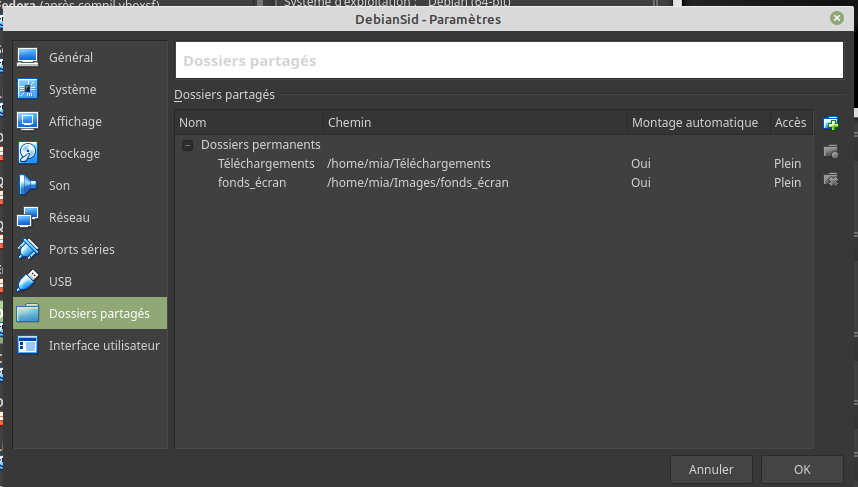Open the Affichage settings category
The width and height of the screenshot is (858, 487).
click(x=90, y=121)
